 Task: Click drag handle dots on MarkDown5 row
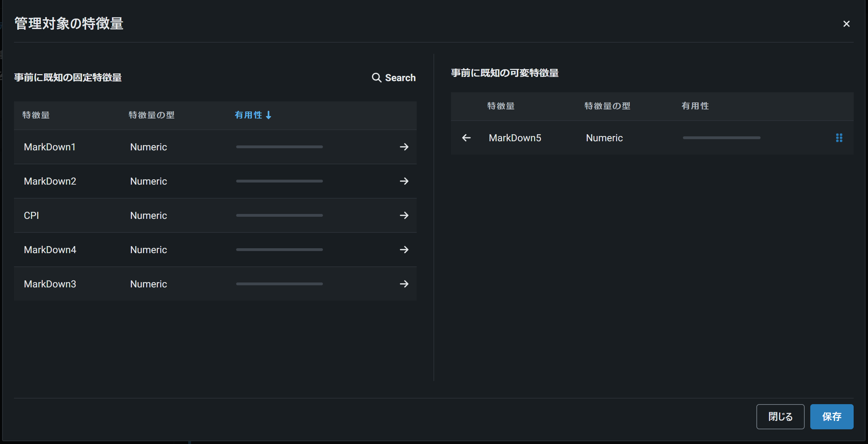[839, 138]
